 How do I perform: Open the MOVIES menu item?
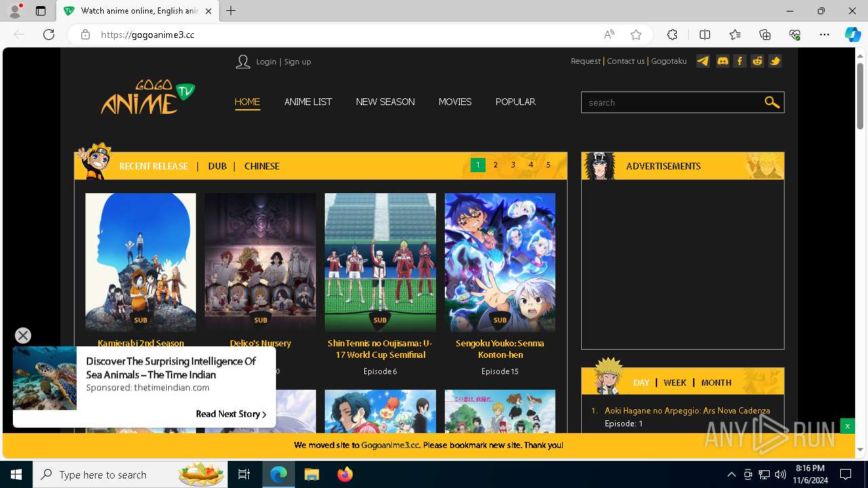[x=455, y=102]
